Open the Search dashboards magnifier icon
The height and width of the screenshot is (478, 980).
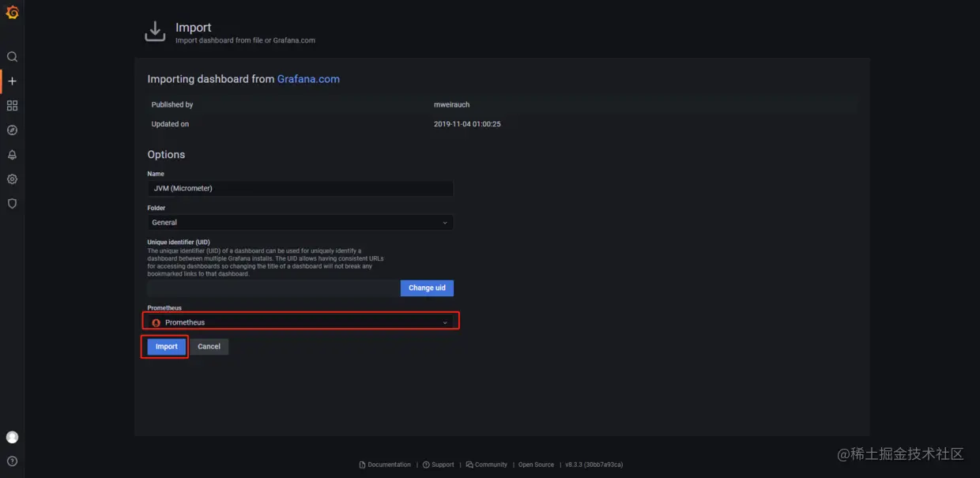coord(12,57)
